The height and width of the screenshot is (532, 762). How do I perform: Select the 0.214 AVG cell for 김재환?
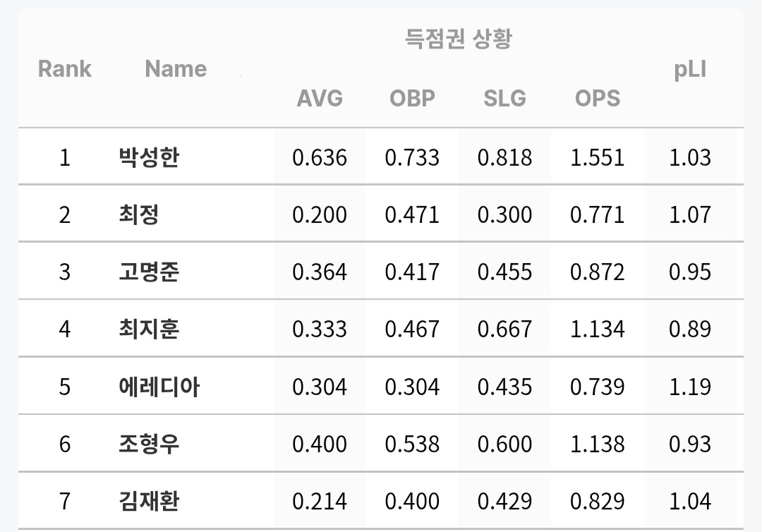(320, 502)
